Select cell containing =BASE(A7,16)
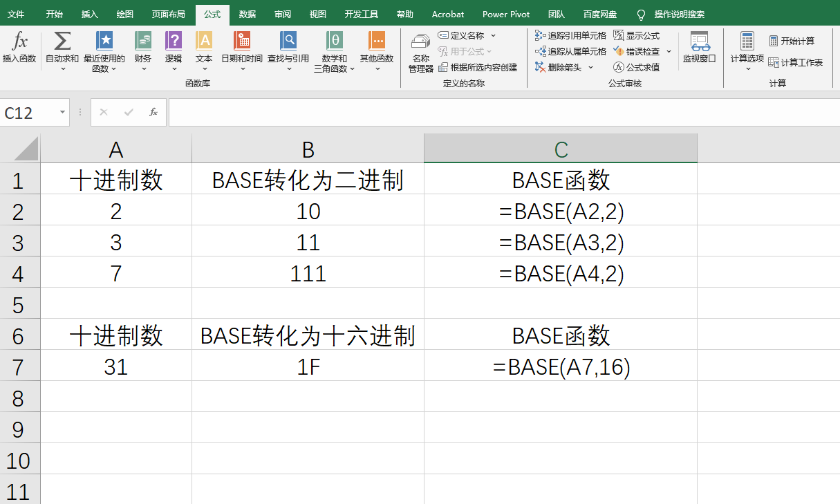 tap(561, 366)
